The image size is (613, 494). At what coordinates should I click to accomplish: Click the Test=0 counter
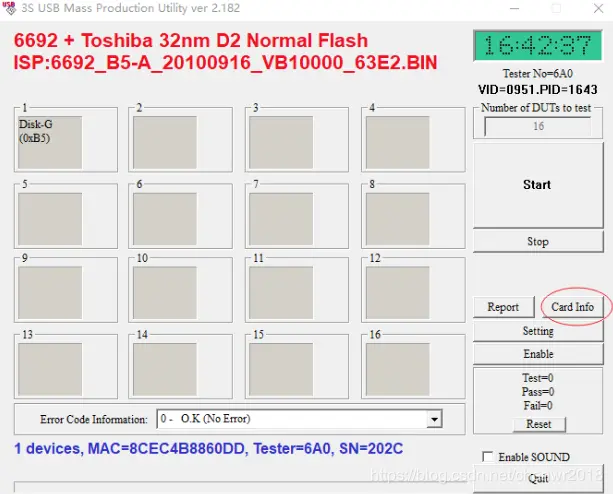(x=538, y=378)
